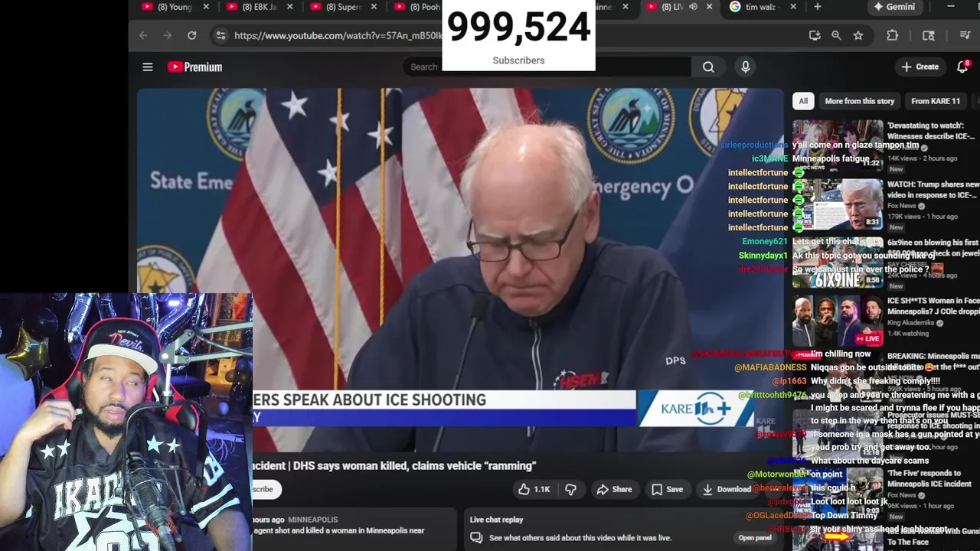Click the MINNEAPOLIS location tag in description
980x551 pixels.
tap(313, 520)
